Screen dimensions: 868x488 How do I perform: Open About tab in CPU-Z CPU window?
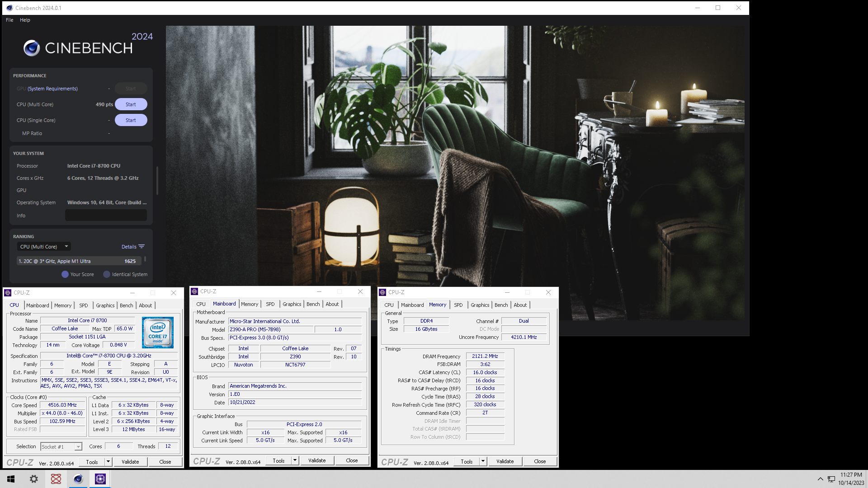(x=146, y=305)
